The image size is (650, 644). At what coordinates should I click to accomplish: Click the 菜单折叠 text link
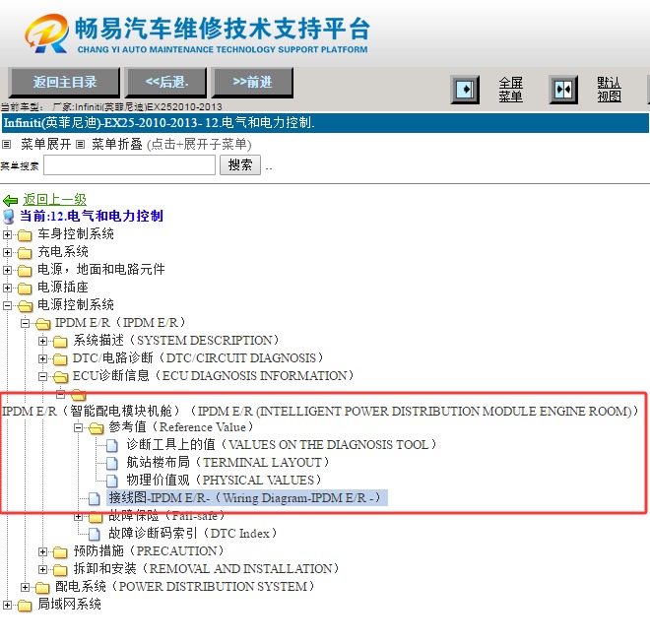pyautogui.click(x=117, y=144)
